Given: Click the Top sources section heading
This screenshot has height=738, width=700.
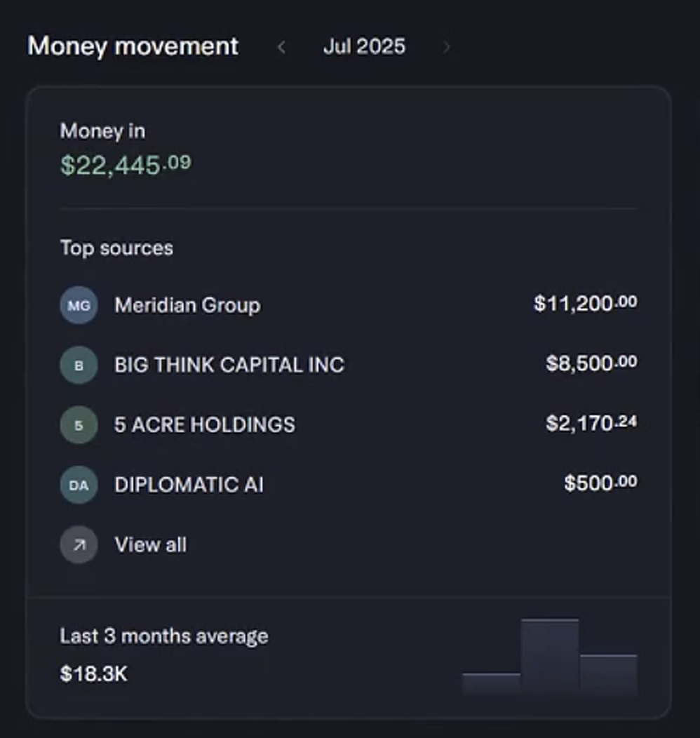Looking at the screenshot, I should [116, 248].
